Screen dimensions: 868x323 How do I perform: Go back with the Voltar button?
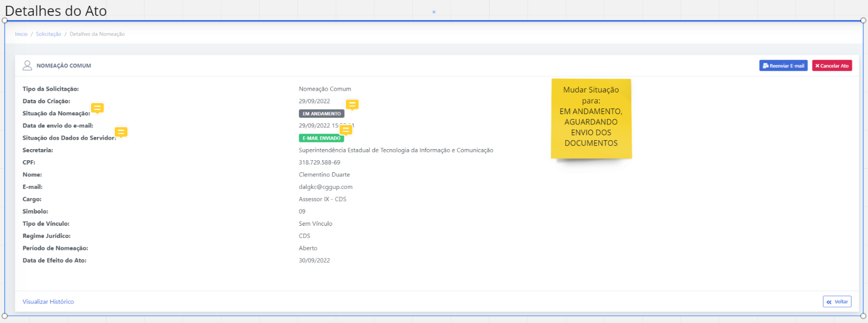[x=837, y=301]
